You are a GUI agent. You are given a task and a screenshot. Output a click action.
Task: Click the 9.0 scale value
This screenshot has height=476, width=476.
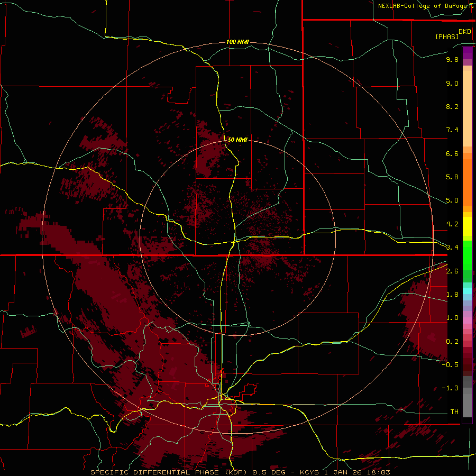pos(452,83)
